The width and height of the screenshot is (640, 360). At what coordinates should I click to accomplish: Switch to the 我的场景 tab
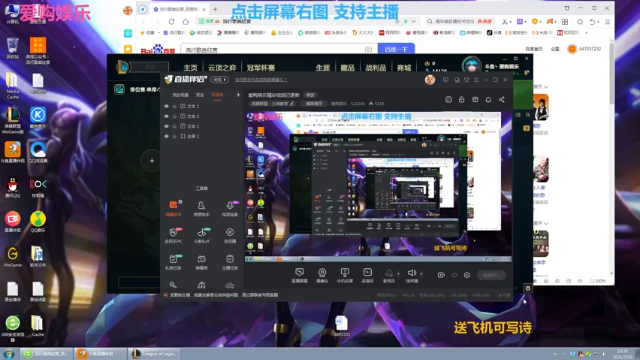(x=180, y=95)
